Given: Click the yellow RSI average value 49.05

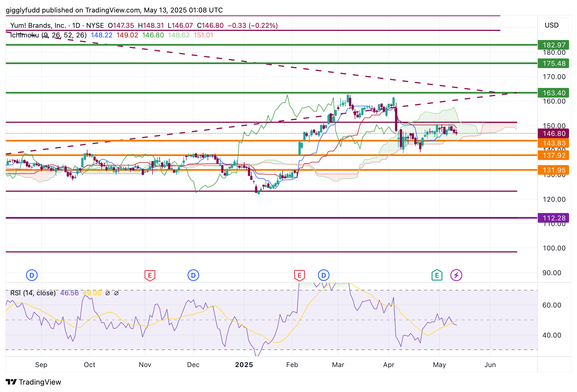Looking at the screenshot, I should coord(92,293).
